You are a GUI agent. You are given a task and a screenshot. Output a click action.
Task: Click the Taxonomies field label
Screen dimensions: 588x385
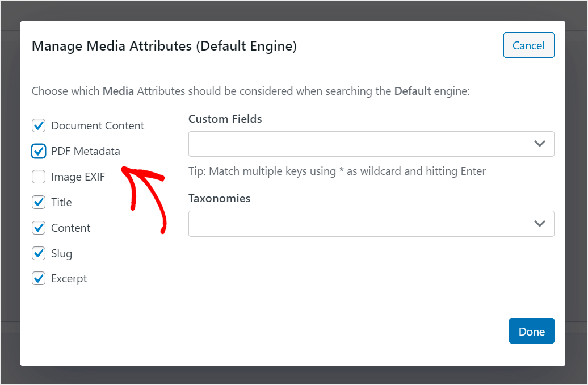pos(219,198)
